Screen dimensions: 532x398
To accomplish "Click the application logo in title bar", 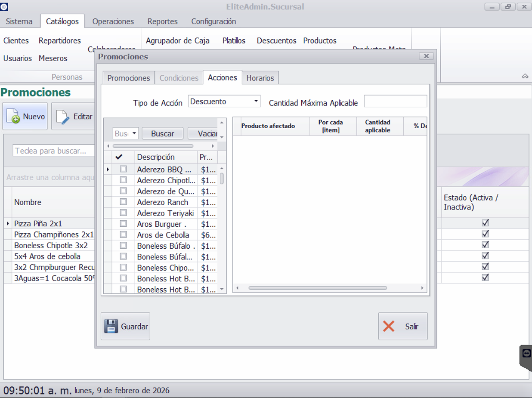I will coord(4,7).
